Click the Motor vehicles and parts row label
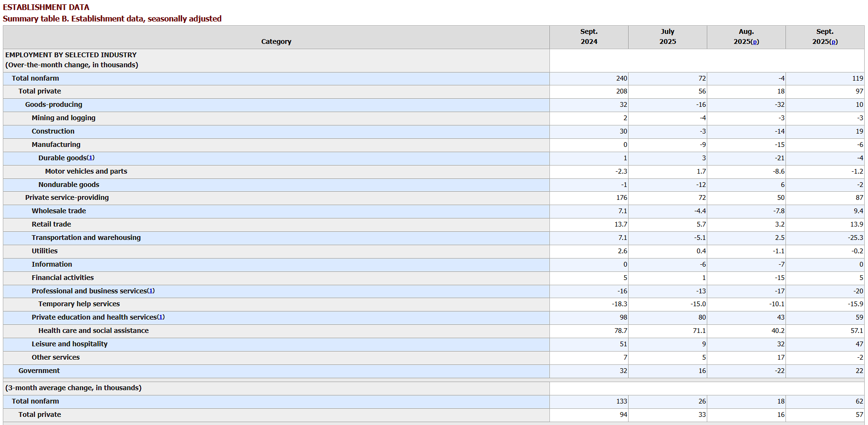This screenshot has height=425, width=868. (86, 171)
